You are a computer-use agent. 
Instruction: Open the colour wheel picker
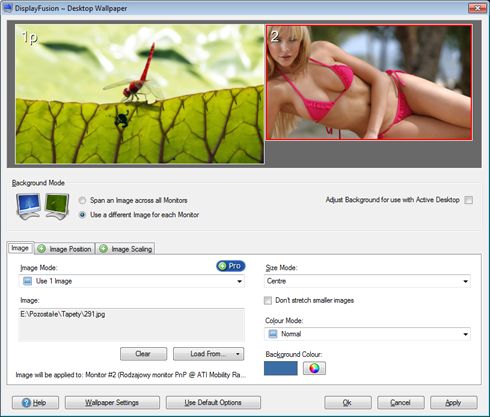(x=314, y=368)
